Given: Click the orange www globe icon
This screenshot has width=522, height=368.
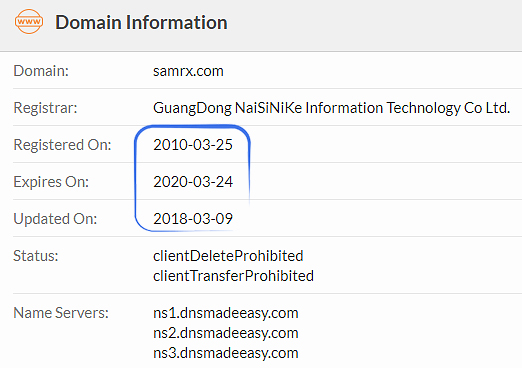Looking at the screenshot, I should point(29,22).
